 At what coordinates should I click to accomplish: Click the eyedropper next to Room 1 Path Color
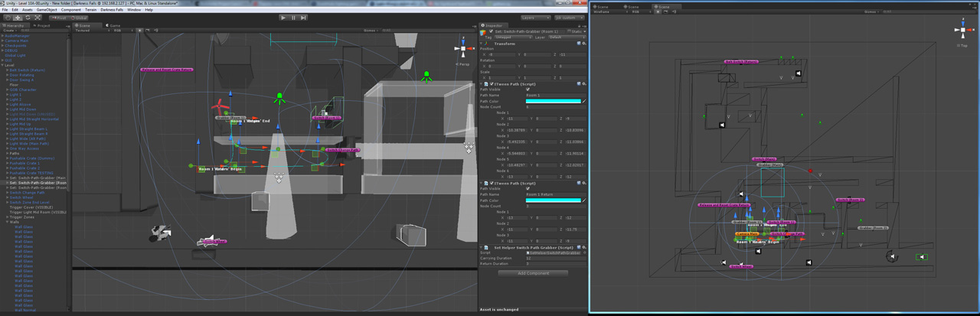[584, 101]
